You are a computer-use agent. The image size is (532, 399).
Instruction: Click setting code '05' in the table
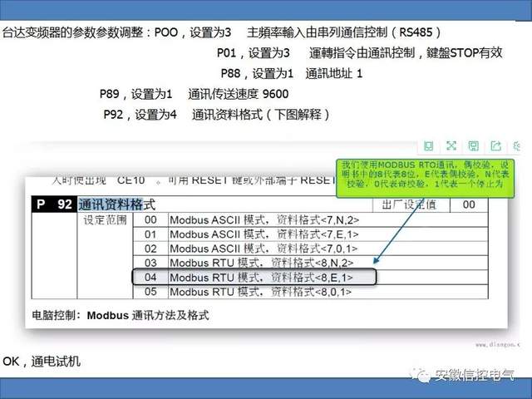point(150,292)
